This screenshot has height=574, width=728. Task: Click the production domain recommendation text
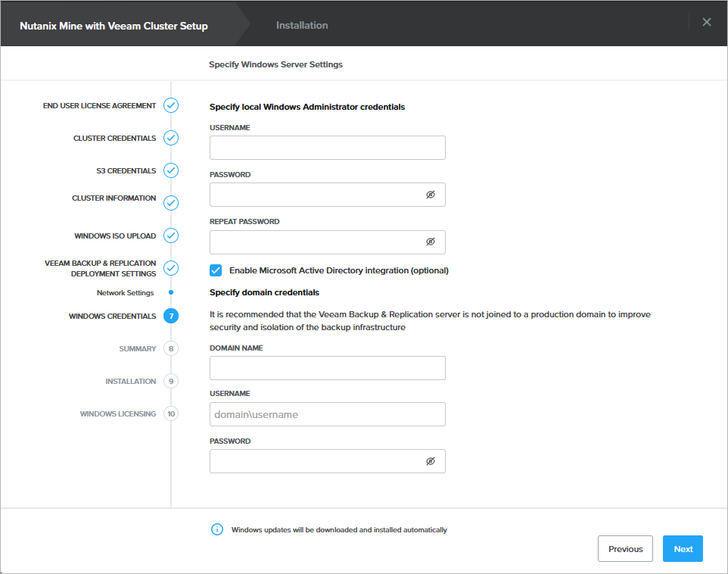[430, 320]
